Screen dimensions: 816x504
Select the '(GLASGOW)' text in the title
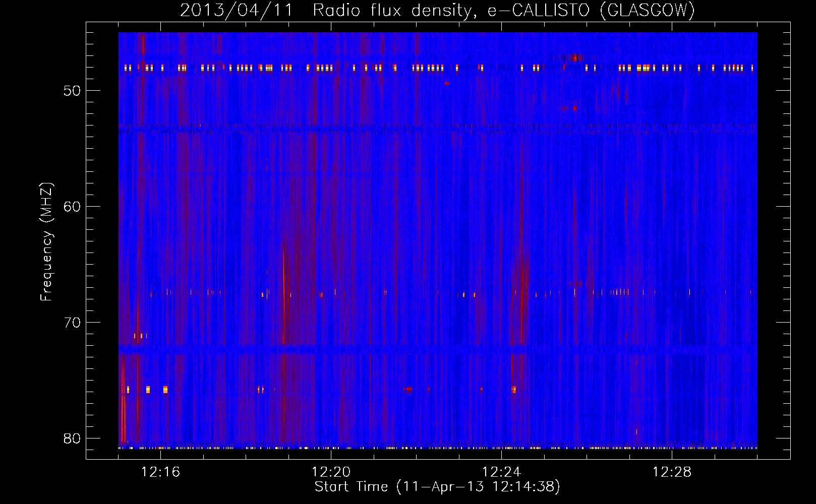648,11
